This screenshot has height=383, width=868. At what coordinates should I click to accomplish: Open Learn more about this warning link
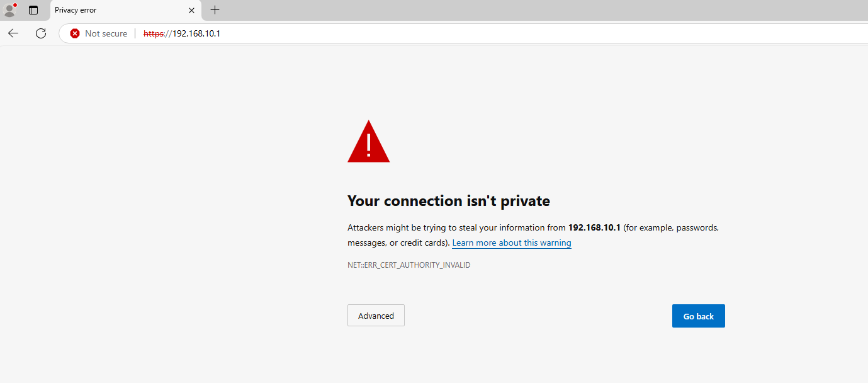512,243
